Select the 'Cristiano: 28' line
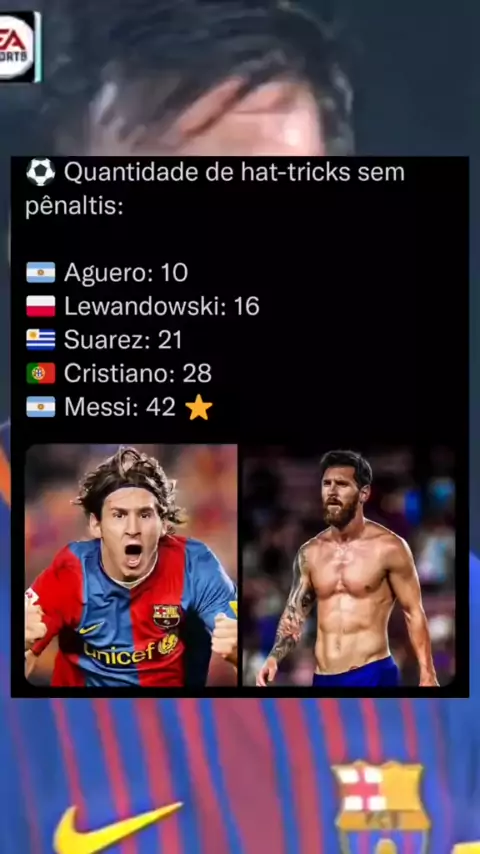 click(138, 374)
